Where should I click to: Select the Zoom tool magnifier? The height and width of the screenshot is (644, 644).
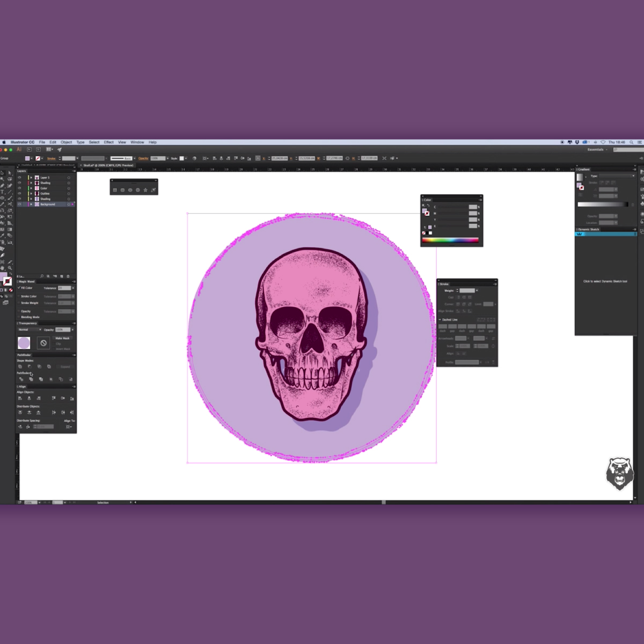pos(10,268)
